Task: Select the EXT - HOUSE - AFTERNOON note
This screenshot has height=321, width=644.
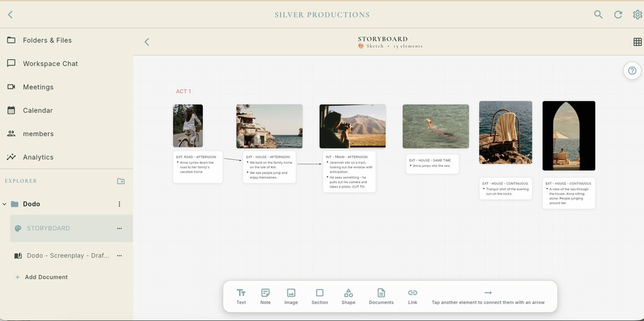Action: (x=269, y=167)
